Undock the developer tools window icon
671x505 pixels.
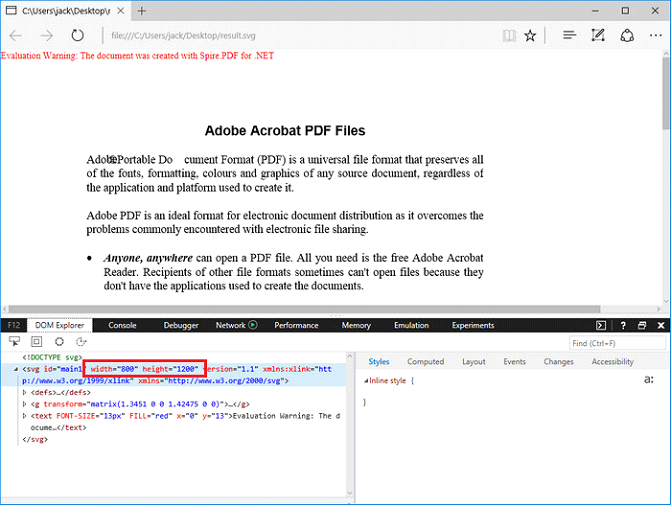pos(642,326)
